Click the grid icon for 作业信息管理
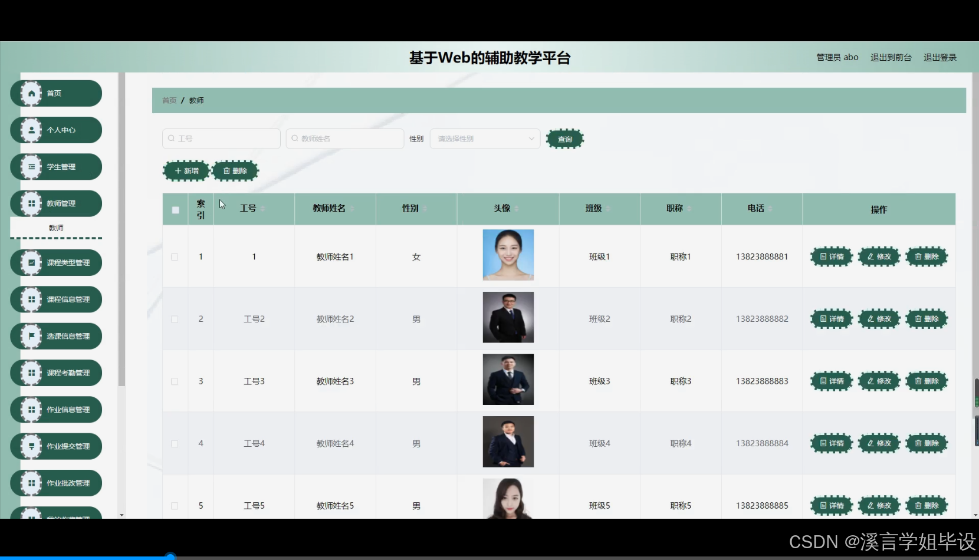 tap(31, 410)
